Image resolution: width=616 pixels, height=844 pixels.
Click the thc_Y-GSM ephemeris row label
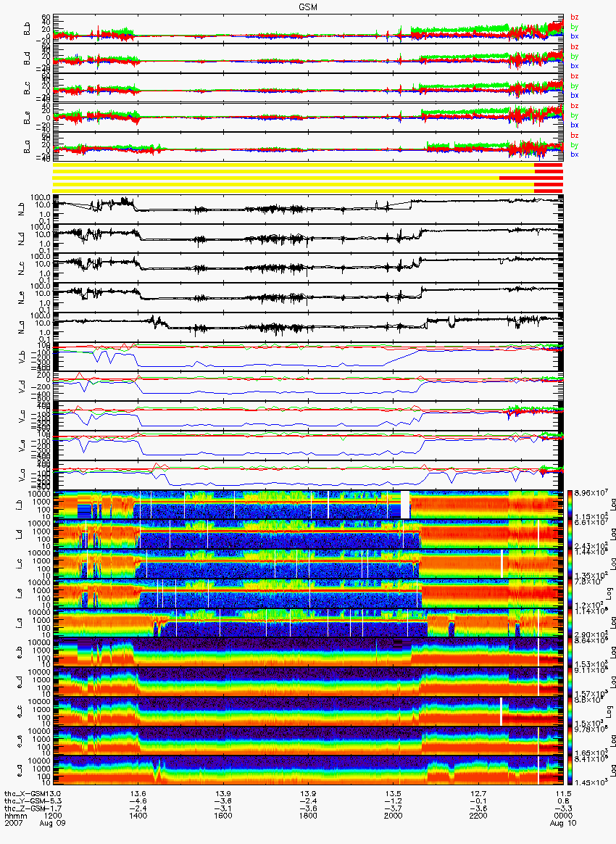[x=26, y=801]
